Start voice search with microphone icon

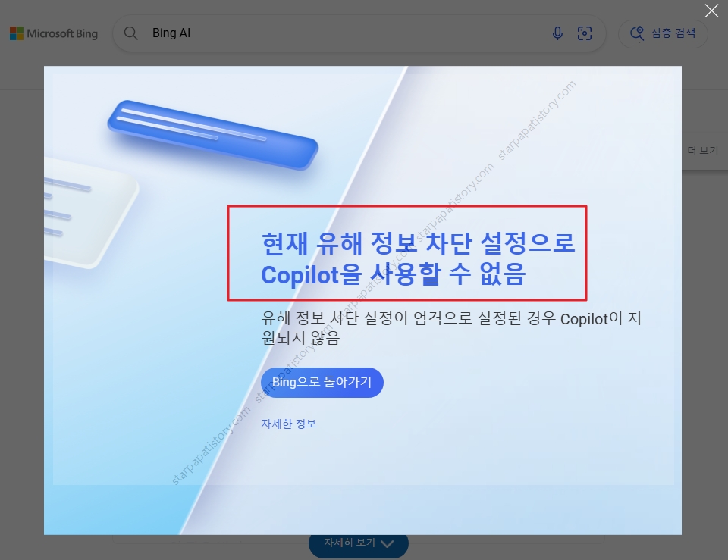click(557, 33)
